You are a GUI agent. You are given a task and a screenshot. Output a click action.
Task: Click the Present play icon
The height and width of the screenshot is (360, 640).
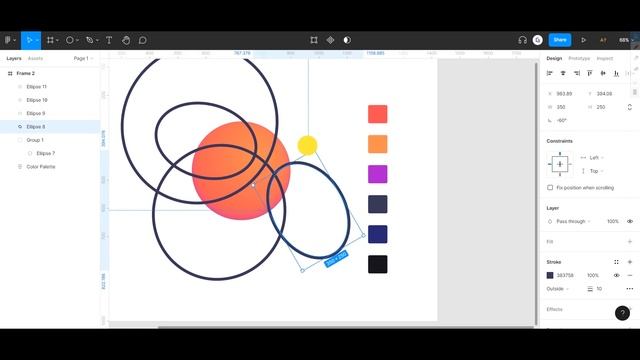tap(584, 40)
